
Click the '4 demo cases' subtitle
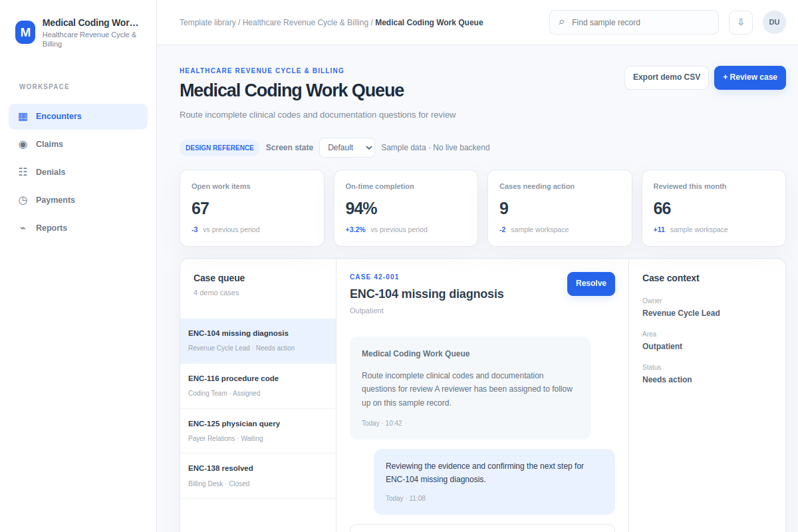click(216, 293)
